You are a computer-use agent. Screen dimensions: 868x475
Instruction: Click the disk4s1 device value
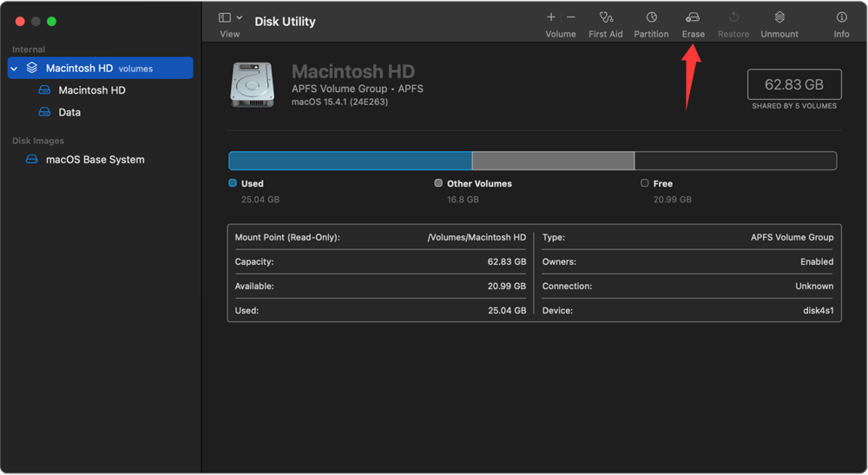(819, 311)
